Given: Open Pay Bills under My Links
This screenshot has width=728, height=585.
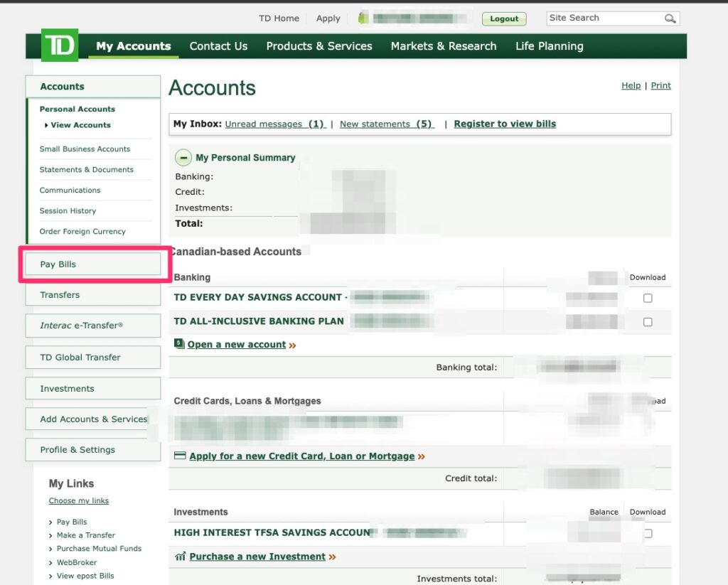Looking at the screenshot, I should pyautogui.click(x=72, y=522).
